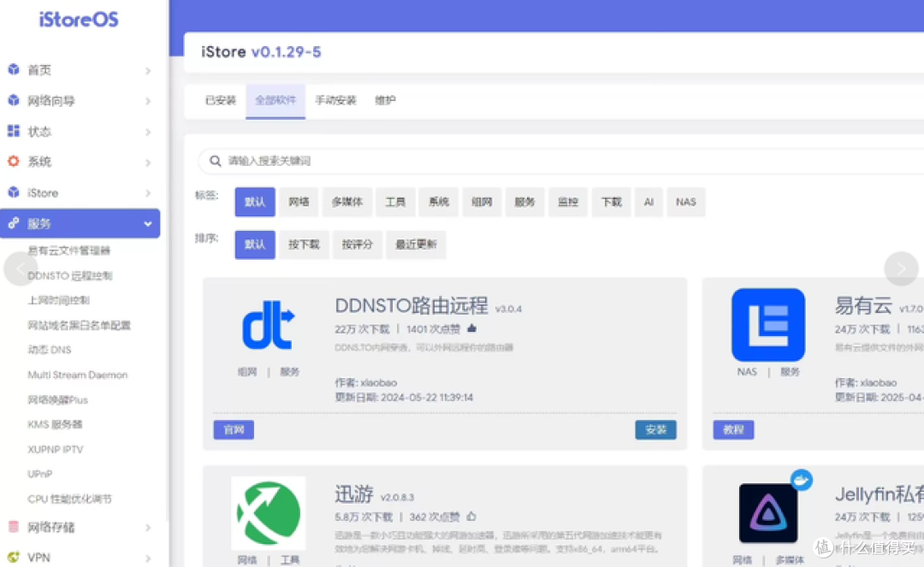The width and height of the screenshot is (924, 567).
Task: Open DDNSTO 远程控制 in sidebar
Action: click(x=70, y=275)
